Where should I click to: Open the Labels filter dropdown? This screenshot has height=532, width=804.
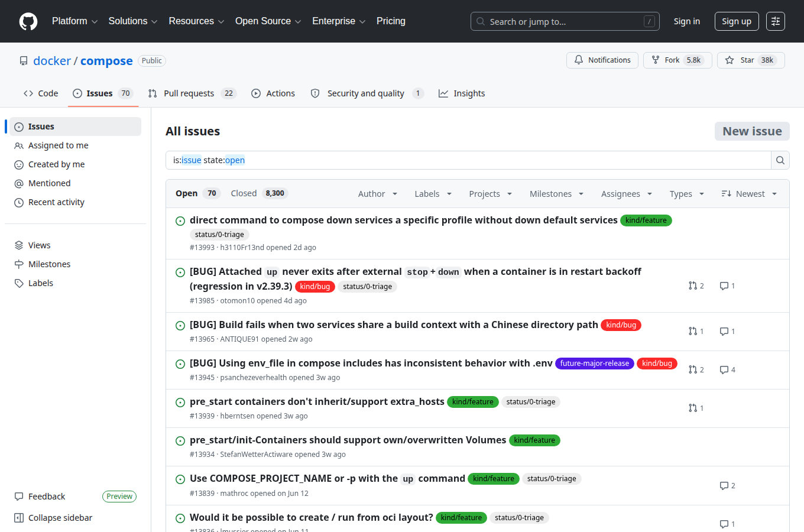tap(433, 194)
